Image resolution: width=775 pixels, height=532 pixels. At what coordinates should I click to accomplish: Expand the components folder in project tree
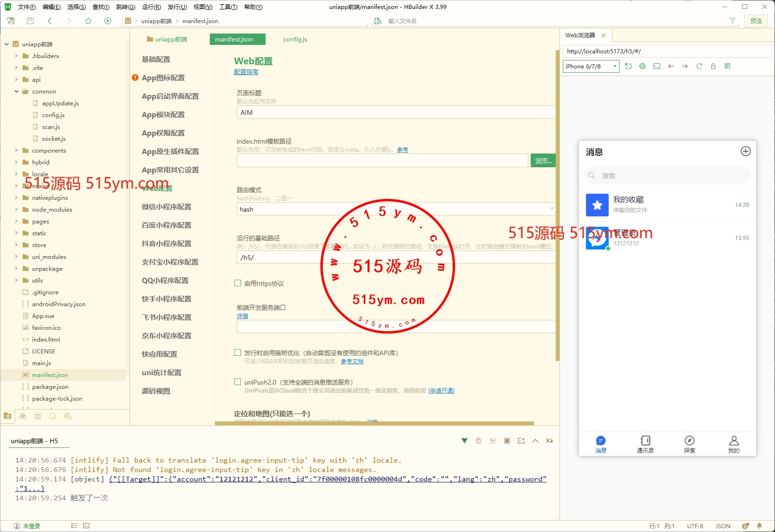[x=17, y=151]
